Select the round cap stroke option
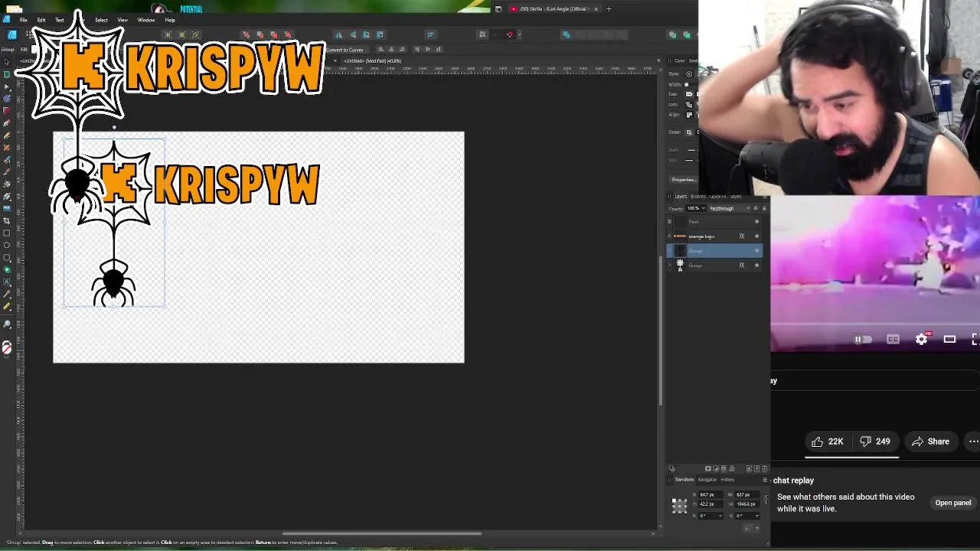 tap(688, 94)
